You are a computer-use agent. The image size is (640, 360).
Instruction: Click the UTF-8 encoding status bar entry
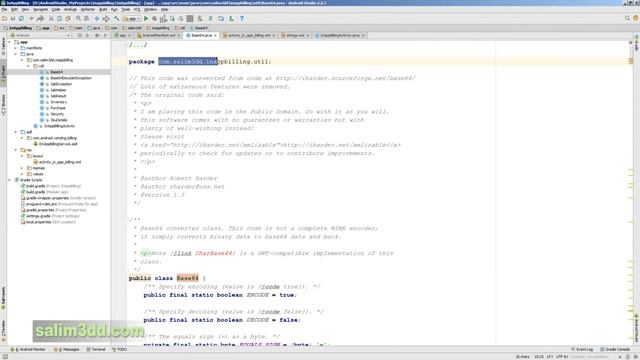(562, 357)
